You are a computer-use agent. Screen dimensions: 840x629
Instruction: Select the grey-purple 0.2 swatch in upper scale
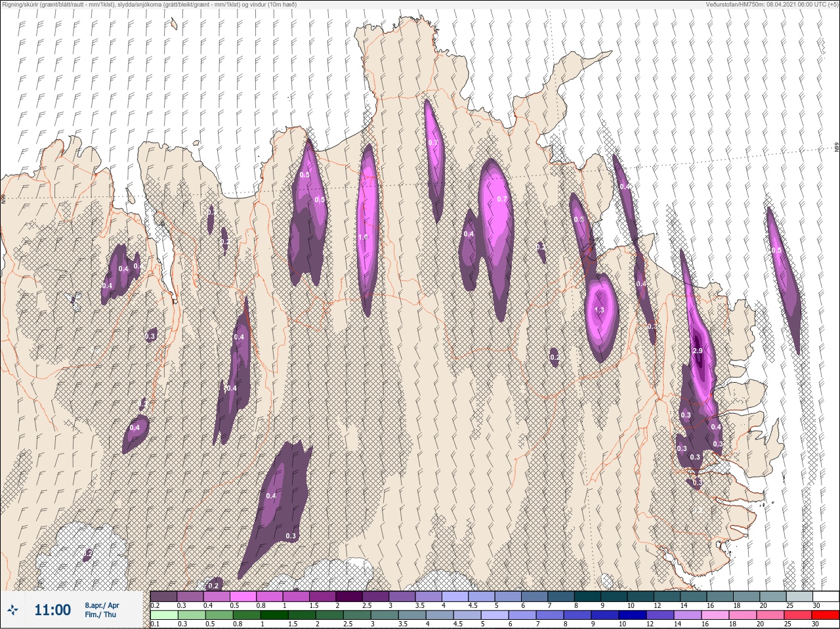(x=163, y=596)
